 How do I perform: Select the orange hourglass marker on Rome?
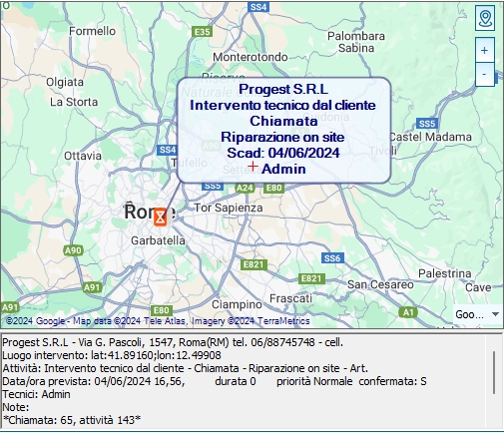pos(160,217)
